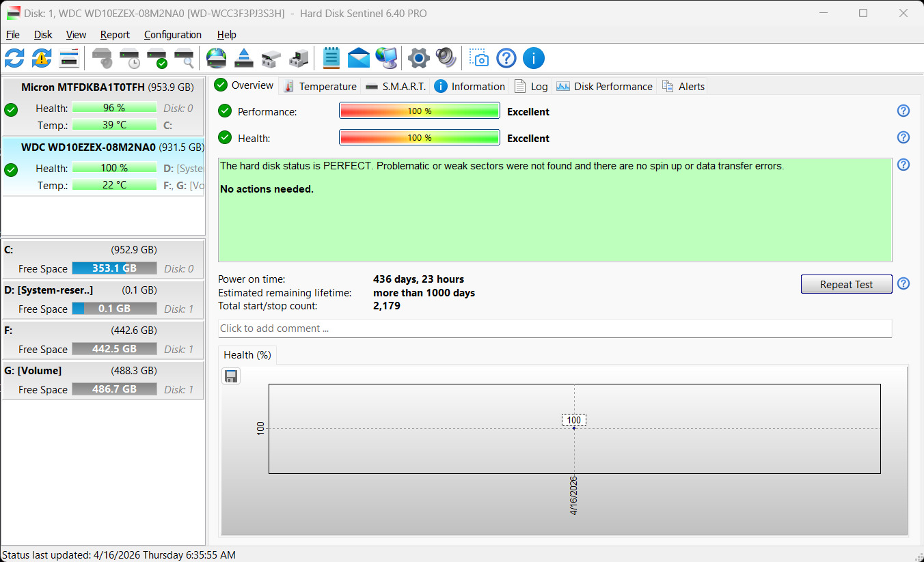This screenshot has width=924, height=562.
Task: Click the gray disk with speaker icon
Action: click(x=103, y=58)
